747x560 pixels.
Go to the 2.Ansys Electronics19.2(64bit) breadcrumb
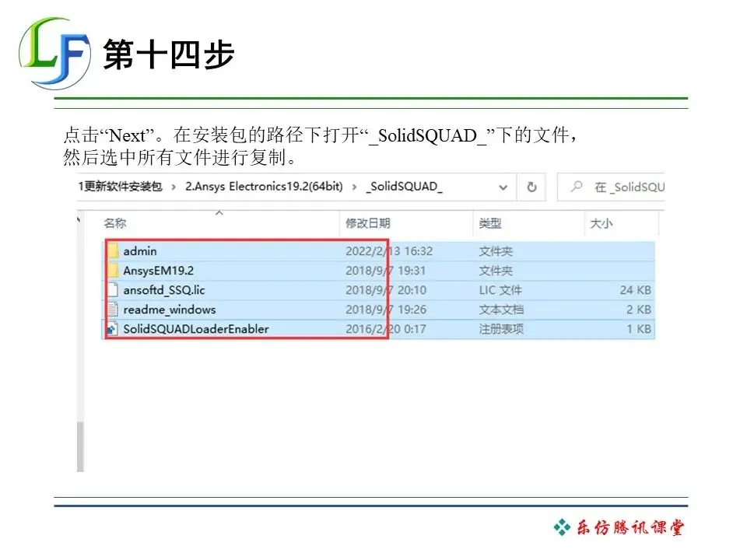[264, 187]
